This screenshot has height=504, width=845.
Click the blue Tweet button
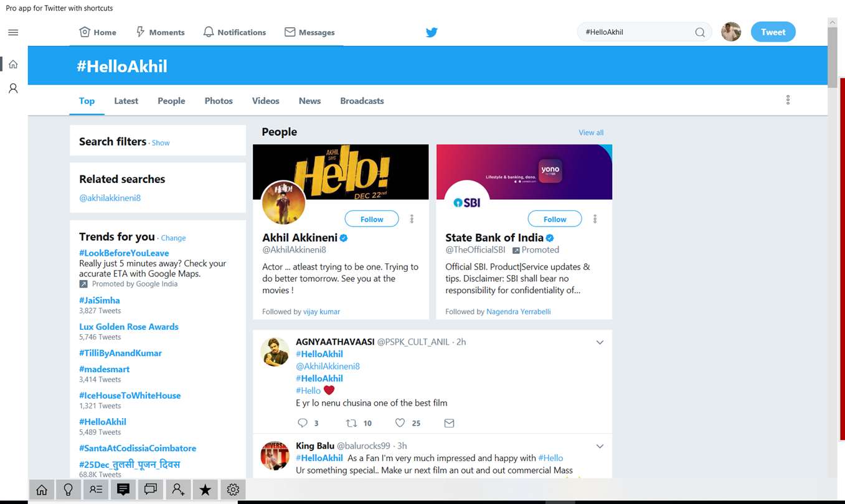[773, 32]
